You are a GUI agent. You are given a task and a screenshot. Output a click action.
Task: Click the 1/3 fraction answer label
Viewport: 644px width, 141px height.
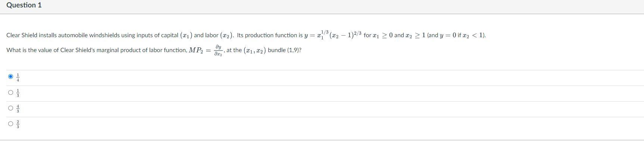click(x=18, y=93)
